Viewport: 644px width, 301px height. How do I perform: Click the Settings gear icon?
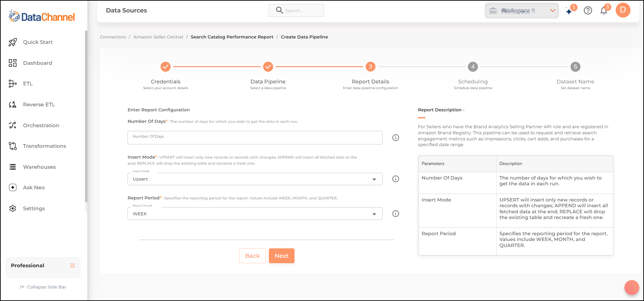coord(13,209)
